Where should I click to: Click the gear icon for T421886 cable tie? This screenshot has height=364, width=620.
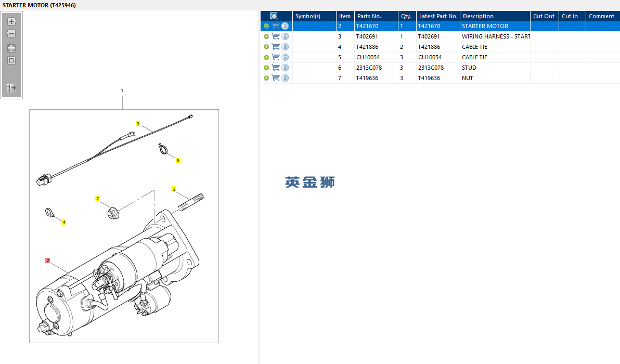[x=266, y=47]
